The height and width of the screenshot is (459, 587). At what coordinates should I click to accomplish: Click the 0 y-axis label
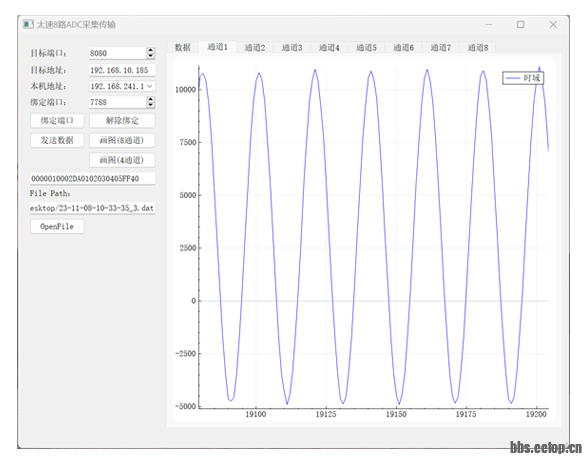tap(194, 301)
